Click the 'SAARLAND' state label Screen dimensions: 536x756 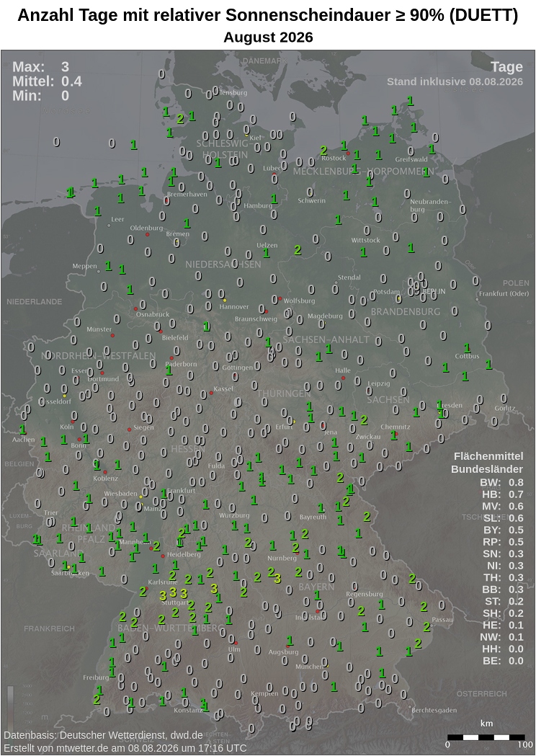click(59, 553)
